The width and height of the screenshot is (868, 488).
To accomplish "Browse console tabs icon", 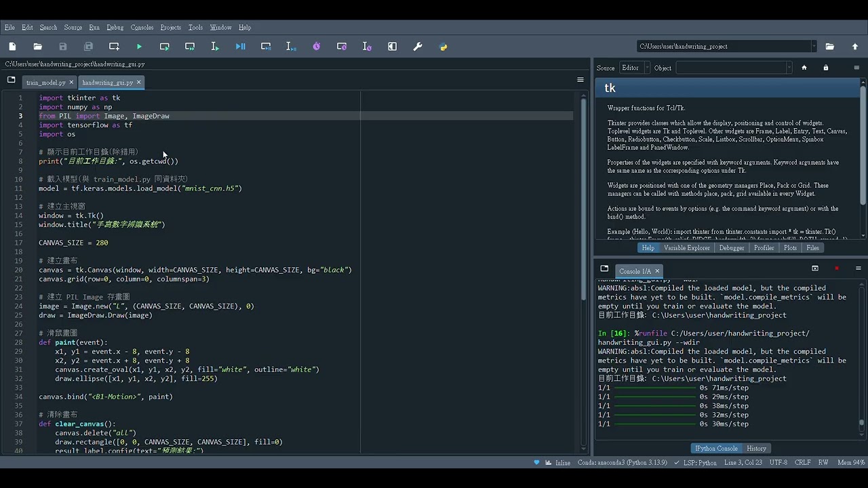I will point(604,268).
